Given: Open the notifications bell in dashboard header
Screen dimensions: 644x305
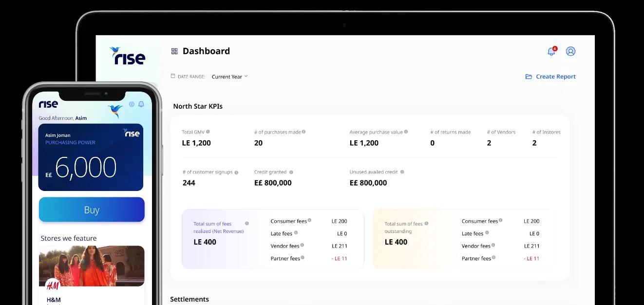Looking at the screenshot, I should tap(551, 52).
